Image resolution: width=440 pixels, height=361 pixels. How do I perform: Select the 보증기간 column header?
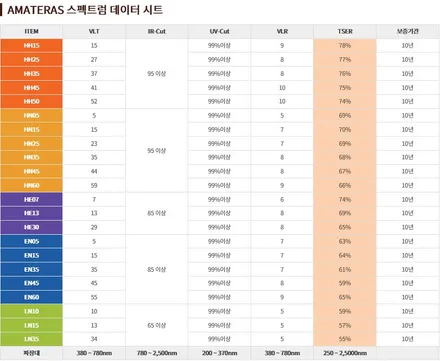click(408, 31)
